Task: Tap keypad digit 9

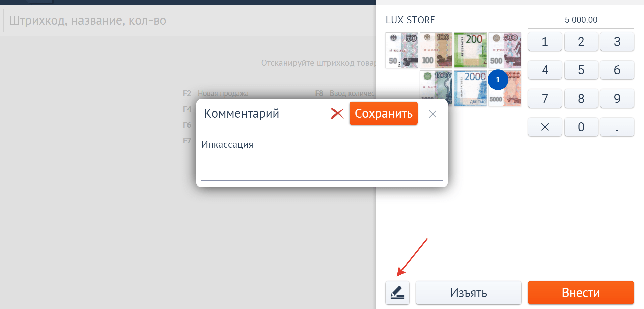Action: pyautogui.click(x=617, y=99)
